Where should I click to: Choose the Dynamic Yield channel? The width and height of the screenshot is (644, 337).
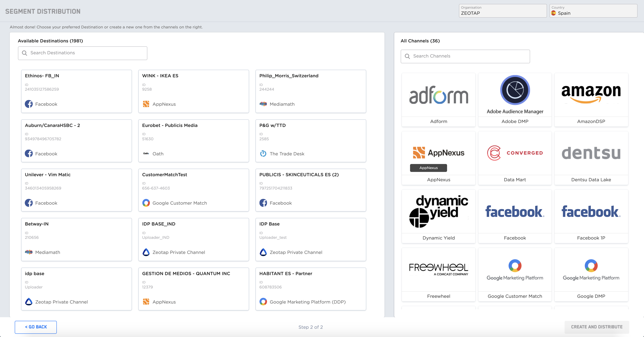coord(438,216)
